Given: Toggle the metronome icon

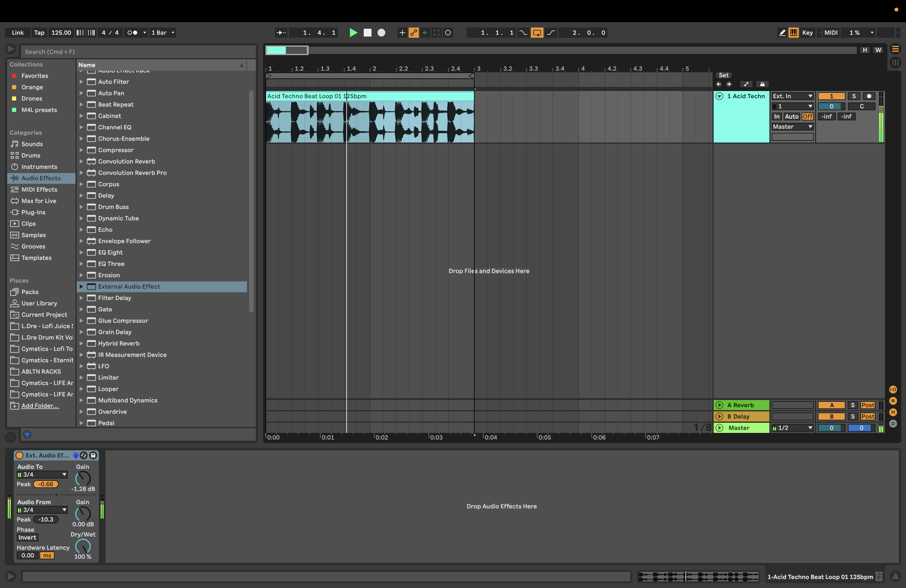Looking at the screenshot, I should pos(132,33).
